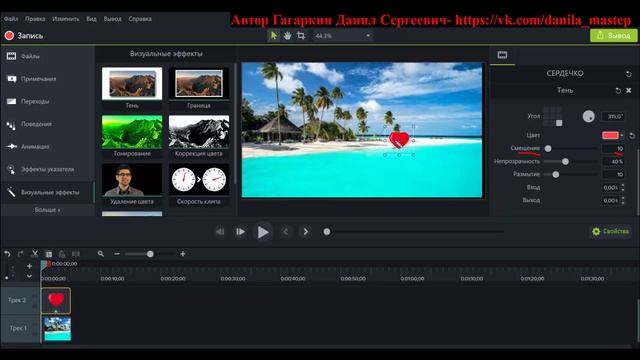
Task: Select the Коррекция цвета effect thumbnail
Action: 199,132
